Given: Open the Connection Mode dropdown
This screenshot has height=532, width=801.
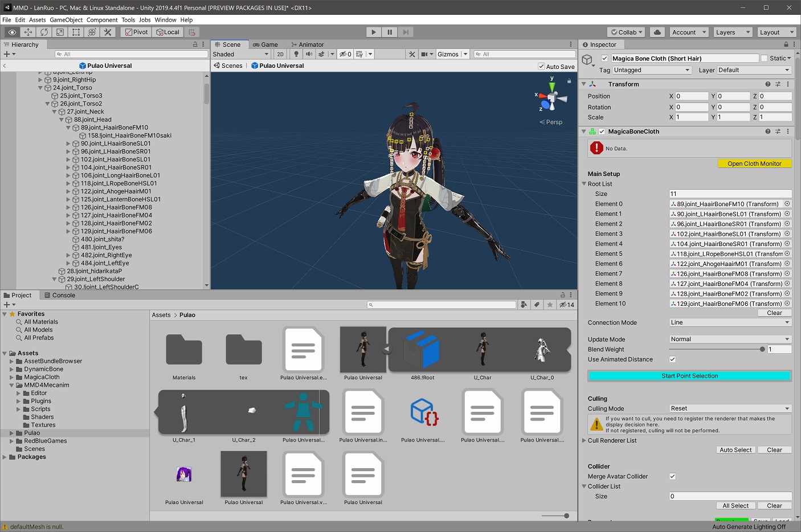Looking at the screenshot, I should pos(730,322).
